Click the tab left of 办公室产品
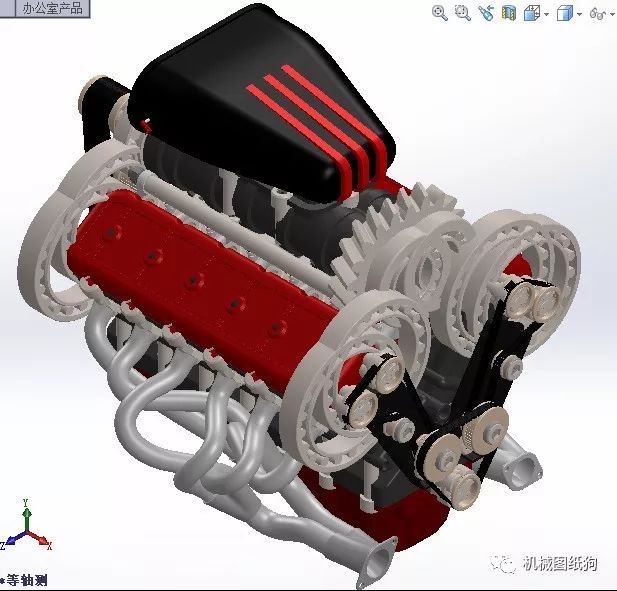The image size is (617, 591). point(7,8)
